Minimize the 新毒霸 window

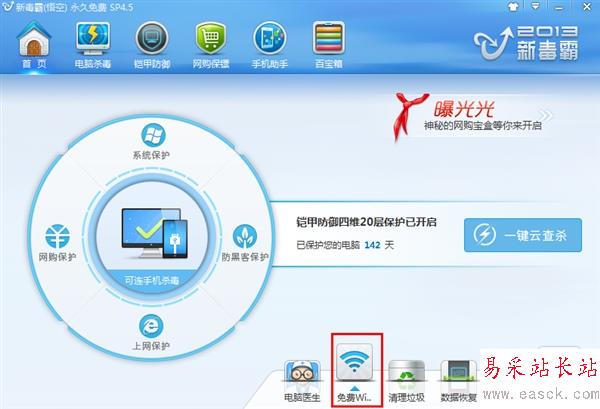point(559,7)
